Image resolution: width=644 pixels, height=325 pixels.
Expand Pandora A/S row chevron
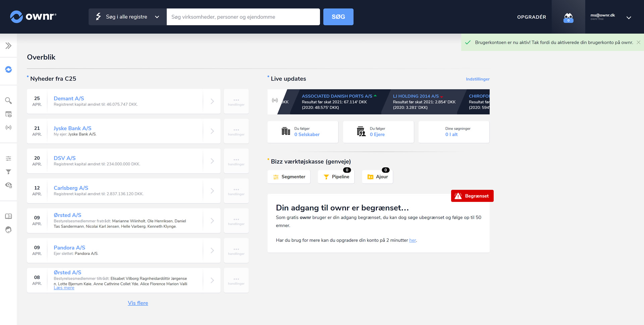pos(212,251)
